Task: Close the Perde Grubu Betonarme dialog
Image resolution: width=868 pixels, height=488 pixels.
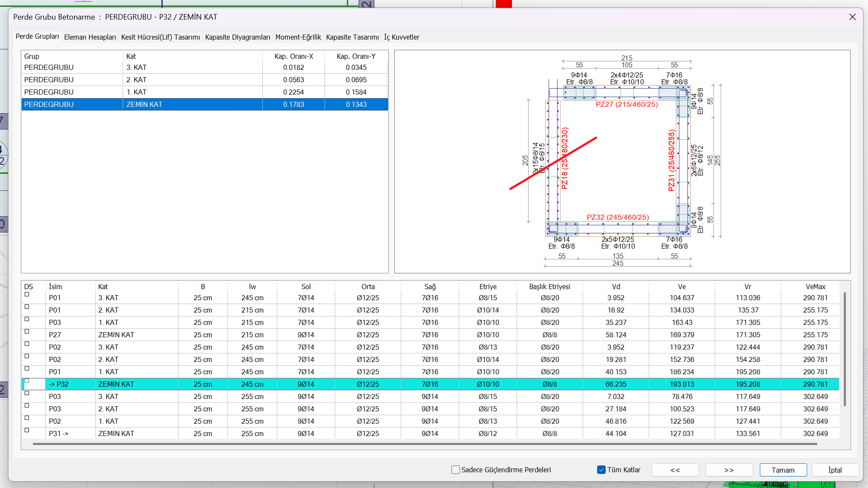Action: [852, 17]
